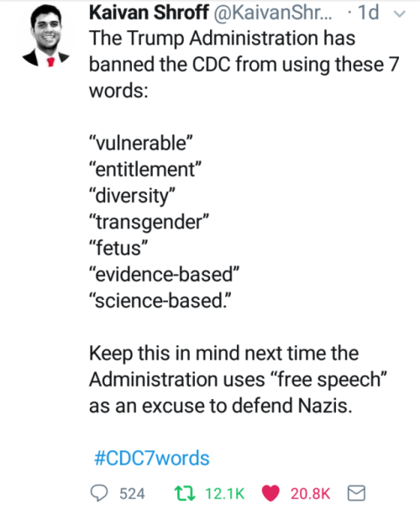View the 12.1K retweets count

pos(225,494)
